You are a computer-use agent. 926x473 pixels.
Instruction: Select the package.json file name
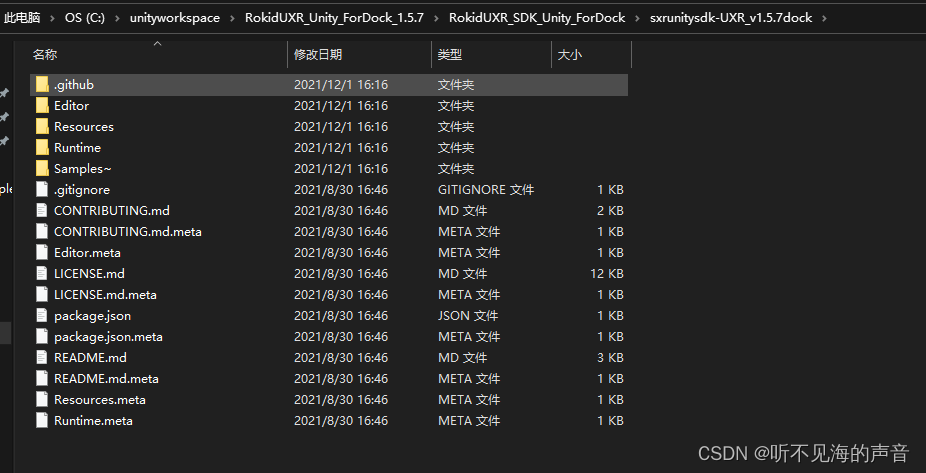[x=92, y=316]
